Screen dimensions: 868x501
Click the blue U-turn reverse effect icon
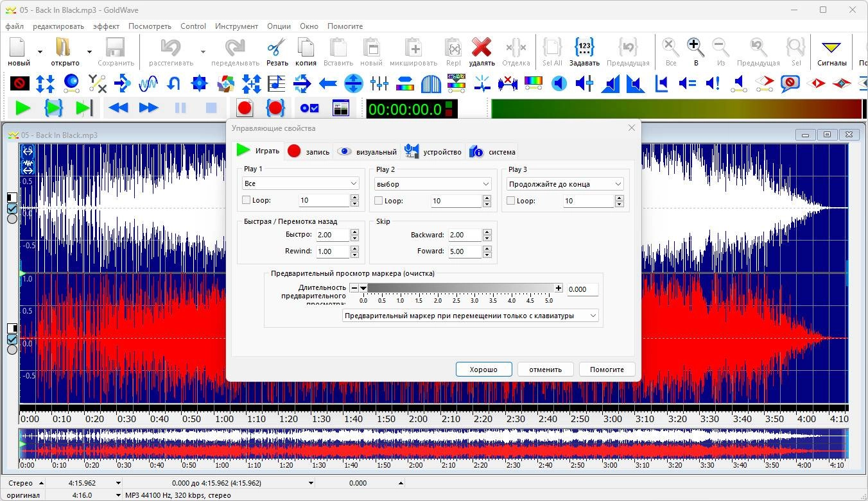(173, 83)
